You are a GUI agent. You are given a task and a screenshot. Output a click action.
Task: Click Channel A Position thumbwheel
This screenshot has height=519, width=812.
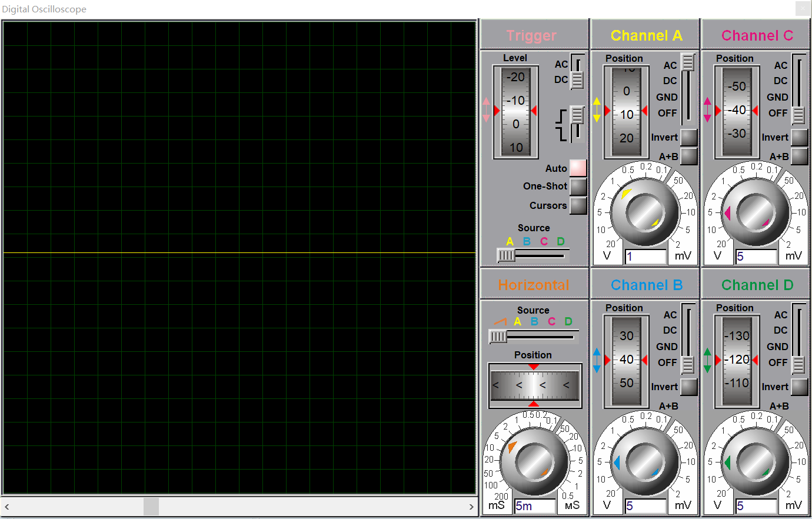click(x=626, y=111)
